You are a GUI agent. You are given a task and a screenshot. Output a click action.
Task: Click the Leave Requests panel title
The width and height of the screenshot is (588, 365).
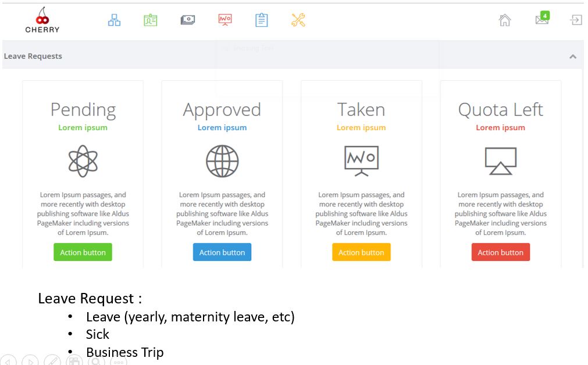[x=33, y=56]
